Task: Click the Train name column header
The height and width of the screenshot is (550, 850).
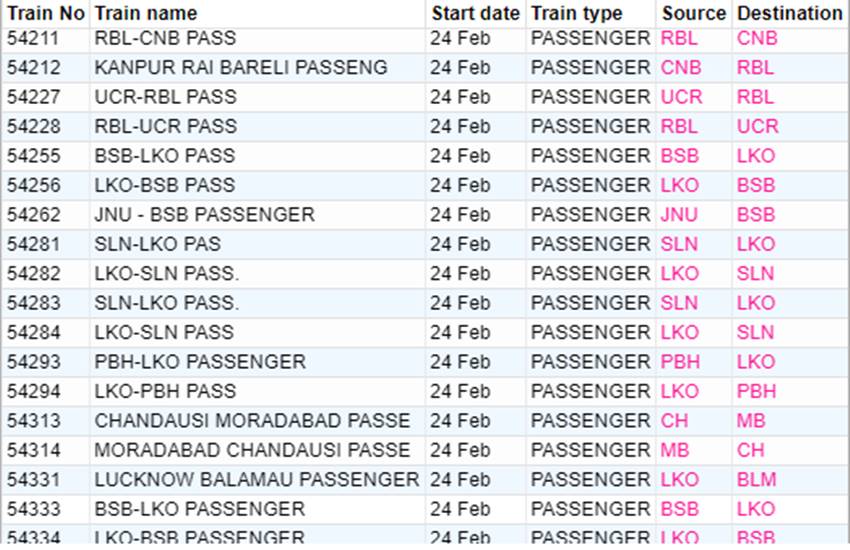Action: [146, 13]
